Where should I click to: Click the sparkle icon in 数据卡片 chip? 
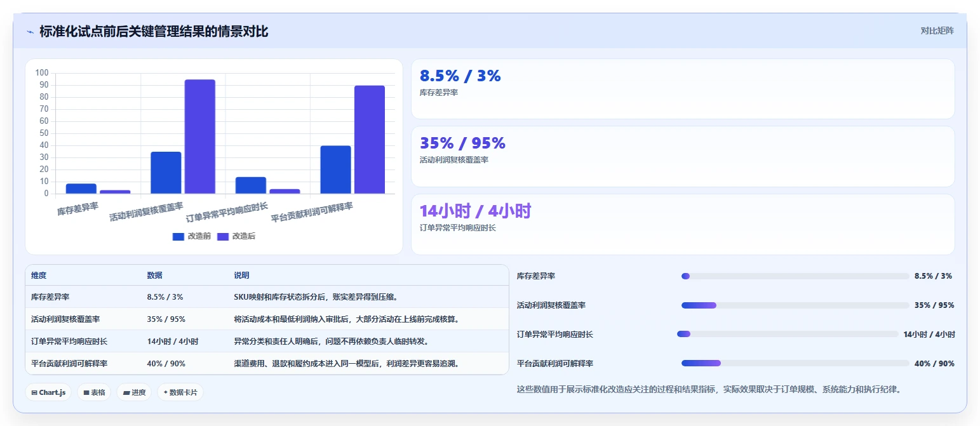(x=166, y=392)
